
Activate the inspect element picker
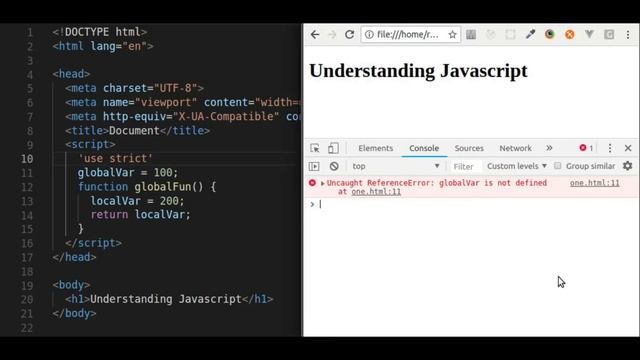coord(315,148)
